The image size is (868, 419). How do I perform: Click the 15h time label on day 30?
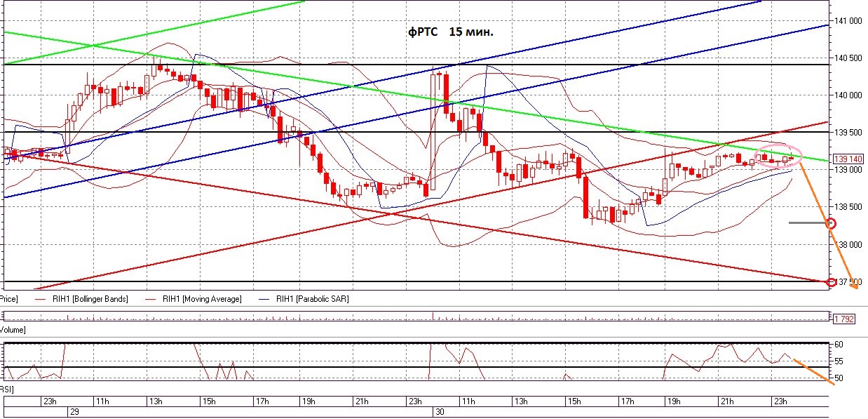point(573,402)
